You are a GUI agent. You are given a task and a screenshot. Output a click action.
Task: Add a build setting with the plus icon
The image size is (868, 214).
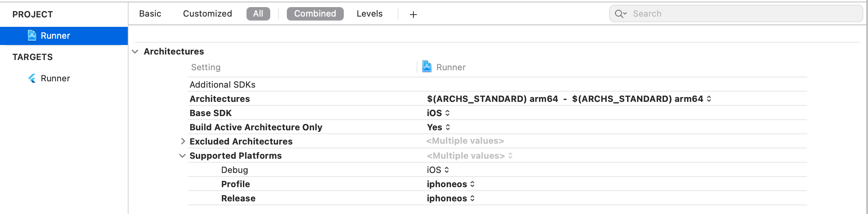tap(413, 15)
